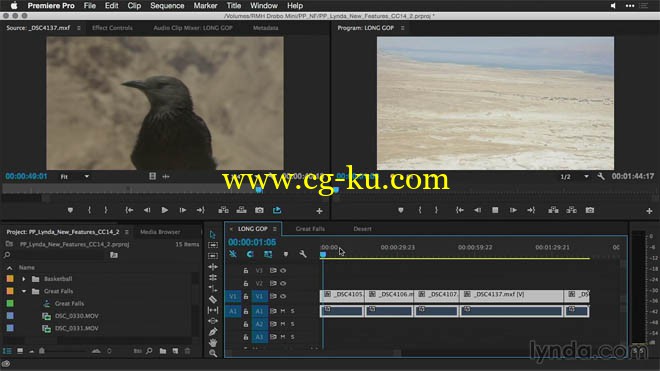Open the Clip menu
Image resolution: width=660 pixels, height=371 pixels.
[x=134, y=6]
